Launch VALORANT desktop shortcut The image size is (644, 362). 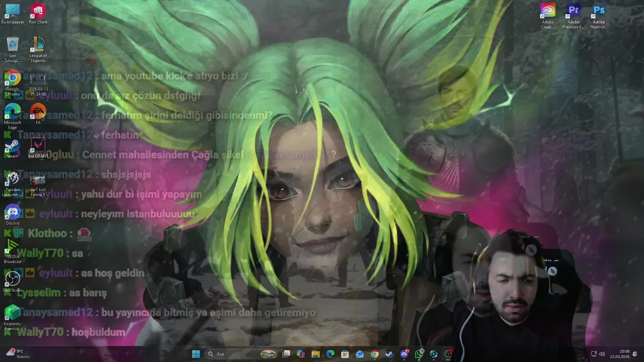(x=38, y=149)
